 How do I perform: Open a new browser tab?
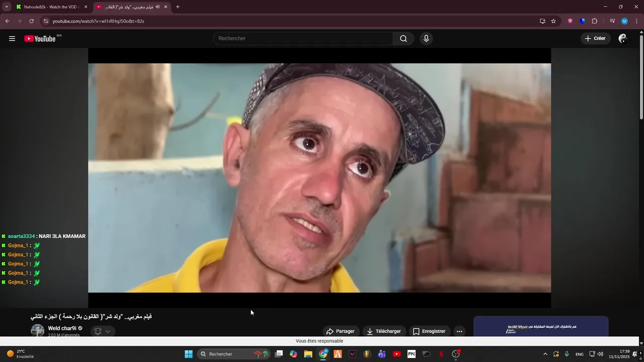178,7
